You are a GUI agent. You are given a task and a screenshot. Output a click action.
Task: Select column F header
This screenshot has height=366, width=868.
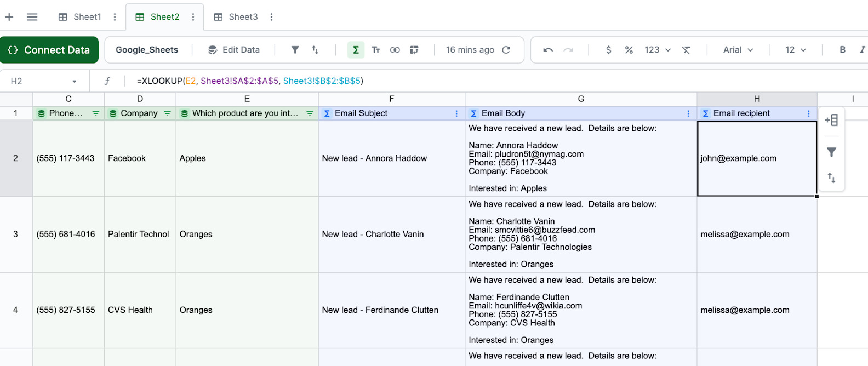click(391, 99)
